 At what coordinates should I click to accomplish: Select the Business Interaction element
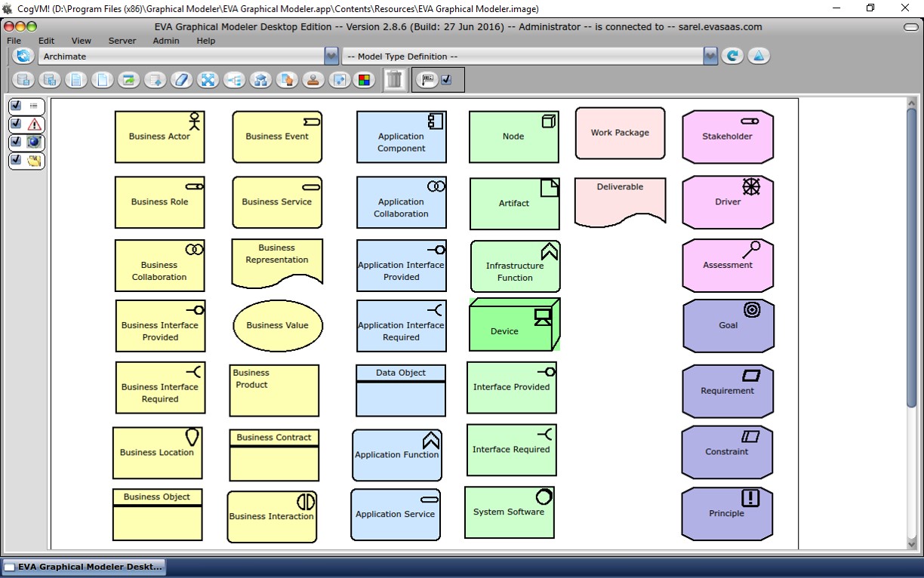point(272,517)
